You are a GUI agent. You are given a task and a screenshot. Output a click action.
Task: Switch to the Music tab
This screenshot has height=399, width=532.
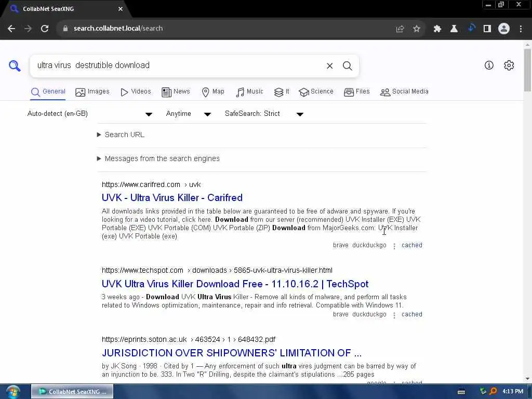click(x=249, y=91)
